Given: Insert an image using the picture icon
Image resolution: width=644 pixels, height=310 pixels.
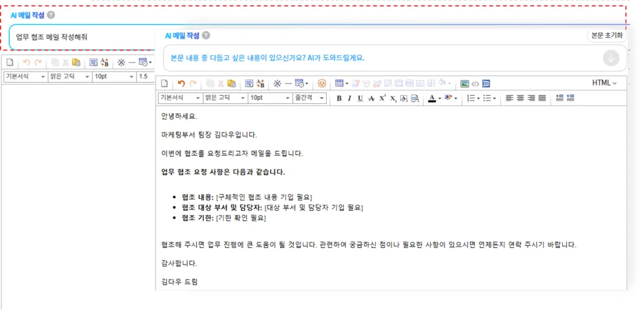Looking at the screenshot, I should [464, 83].
